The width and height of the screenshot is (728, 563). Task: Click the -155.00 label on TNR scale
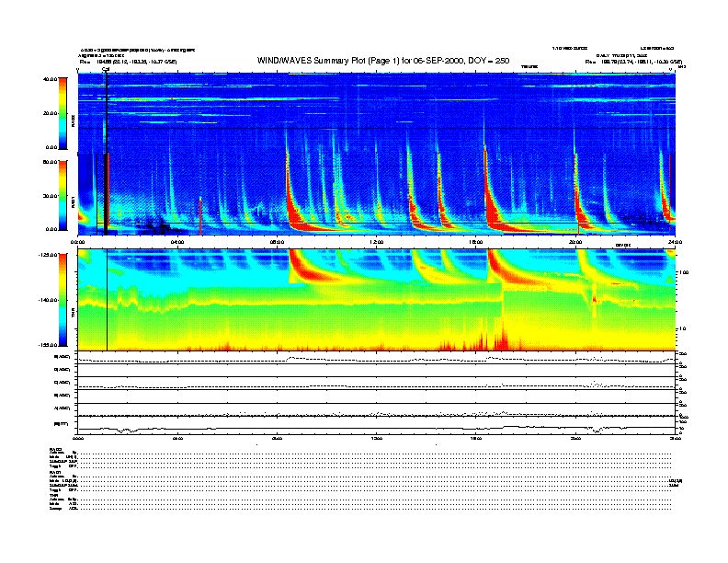[x=48, y=345]
